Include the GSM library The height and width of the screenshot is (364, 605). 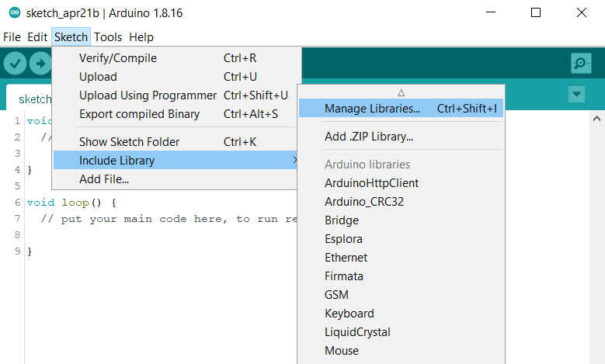[x=401, y=295]
